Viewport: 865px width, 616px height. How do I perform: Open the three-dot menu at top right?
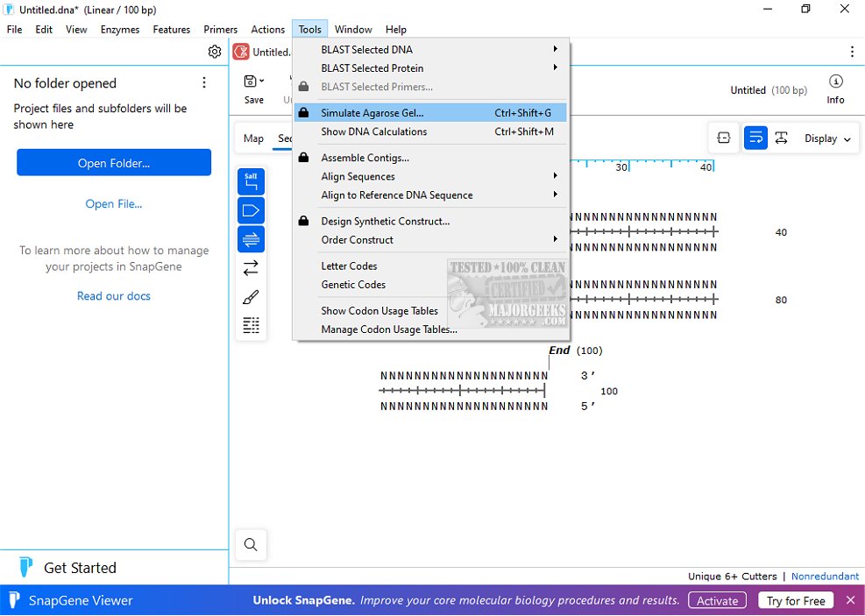[x=853, y=52]
